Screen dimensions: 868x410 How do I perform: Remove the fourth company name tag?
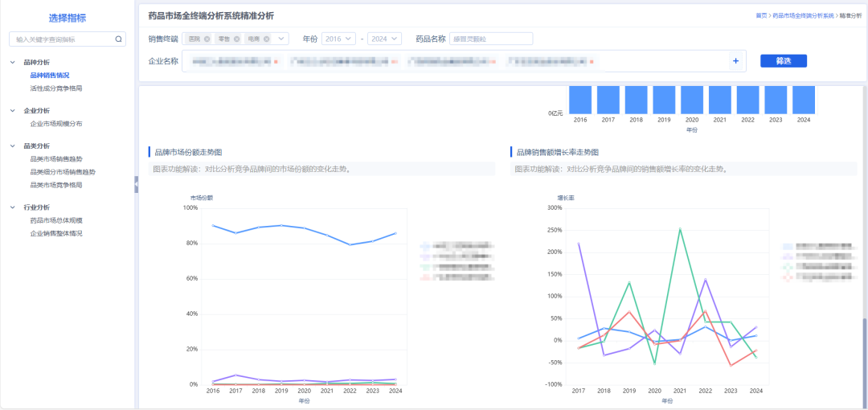point(592,61)
